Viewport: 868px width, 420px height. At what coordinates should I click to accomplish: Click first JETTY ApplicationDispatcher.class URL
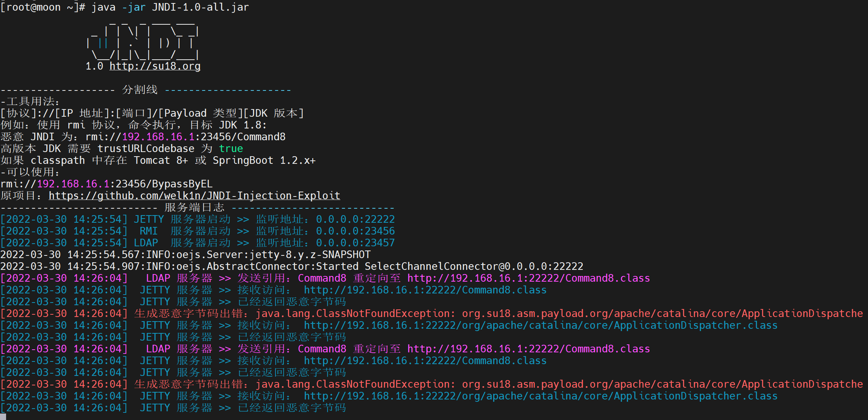[x=540, y=325]
